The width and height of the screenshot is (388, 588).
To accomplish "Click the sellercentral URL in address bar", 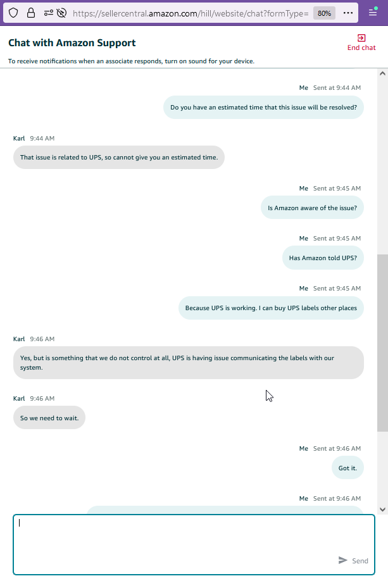I will click(191, 13).
